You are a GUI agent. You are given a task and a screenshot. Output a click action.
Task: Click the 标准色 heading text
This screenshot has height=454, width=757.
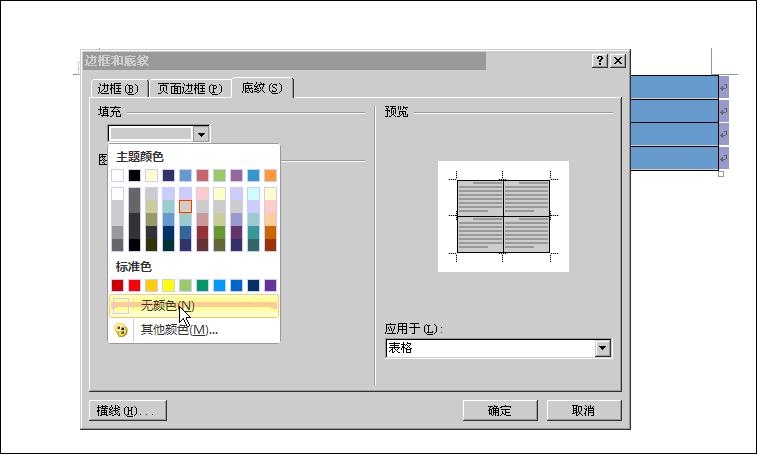133,267
